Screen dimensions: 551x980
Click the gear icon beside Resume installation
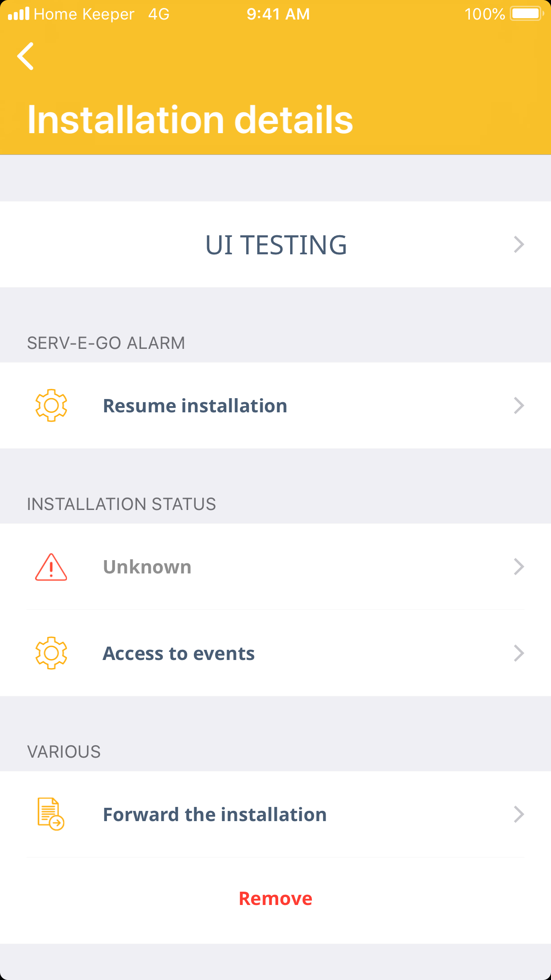(51, 405)
